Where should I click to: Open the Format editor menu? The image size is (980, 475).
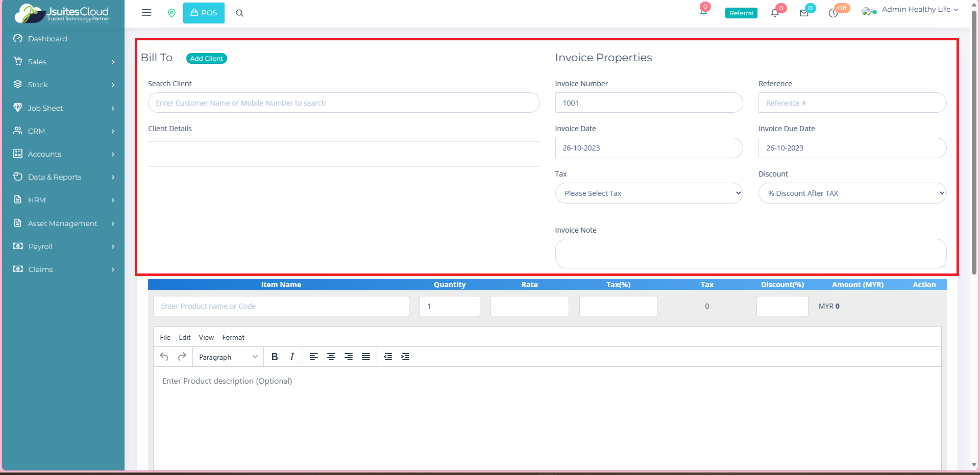click(233, 337)
